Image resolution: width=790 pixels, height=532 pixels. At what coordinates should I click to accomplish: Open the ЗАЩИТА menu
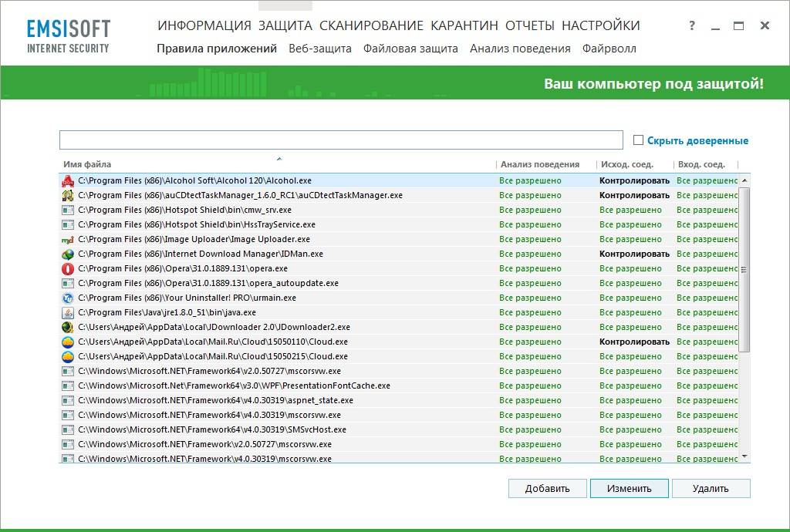click(x=285, y=25)
